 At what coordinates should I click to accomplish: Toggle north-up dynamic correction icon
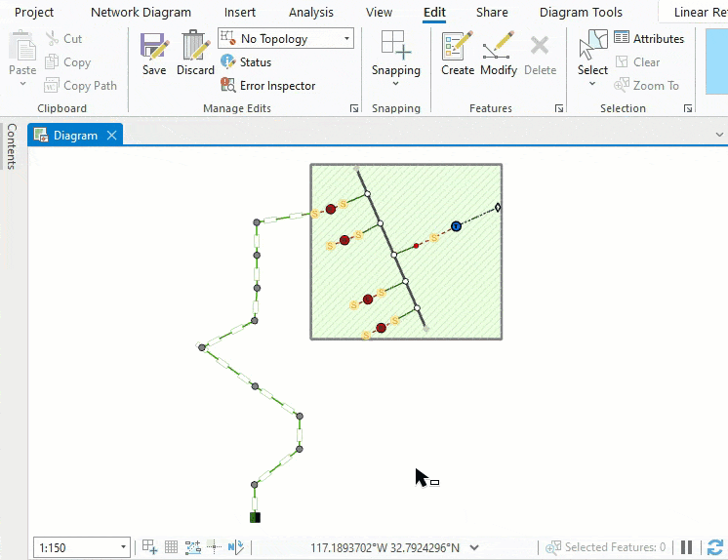coord(236,547)
